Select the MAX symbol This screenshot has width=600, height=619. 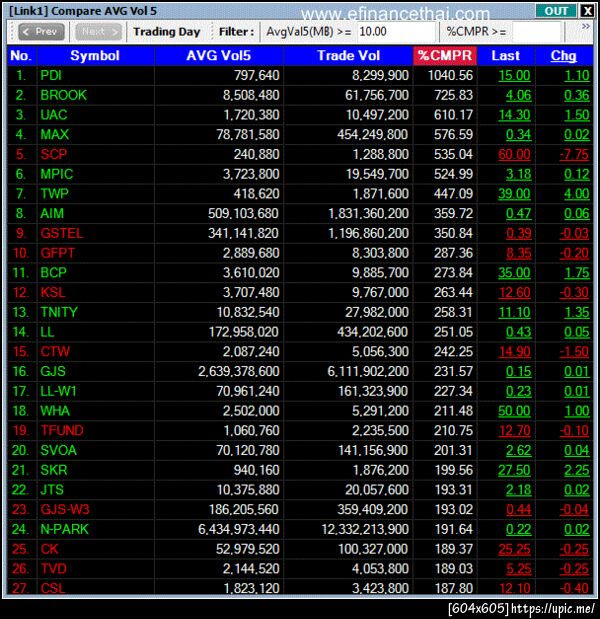[x=54, y=135]
